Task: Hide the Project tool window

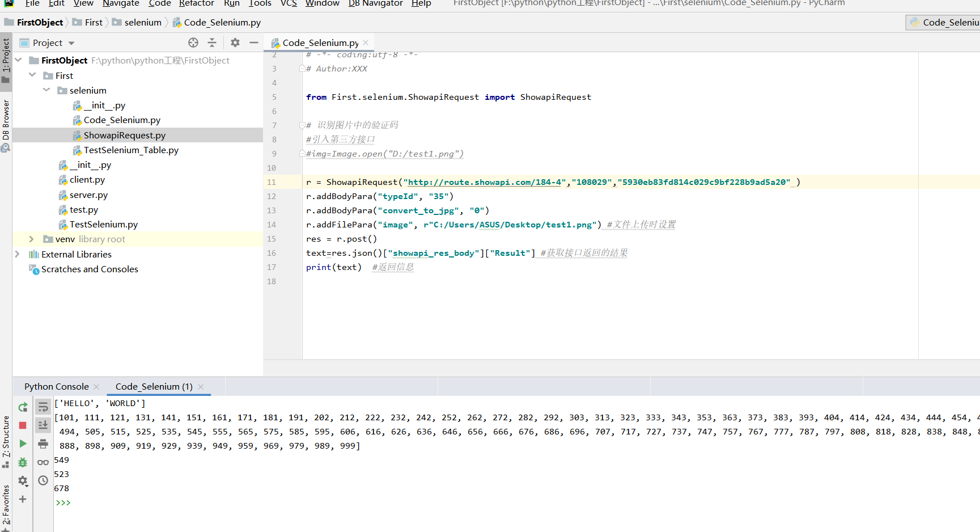Action: (254, 43)
